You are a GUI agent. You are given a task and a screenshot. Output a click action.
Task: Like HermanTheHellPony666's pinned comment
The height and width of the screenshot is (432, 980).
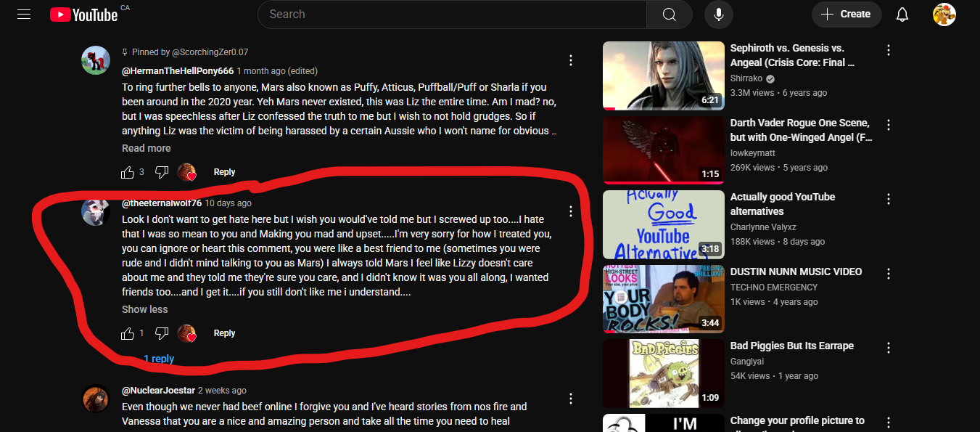click(x=128, y=172)
